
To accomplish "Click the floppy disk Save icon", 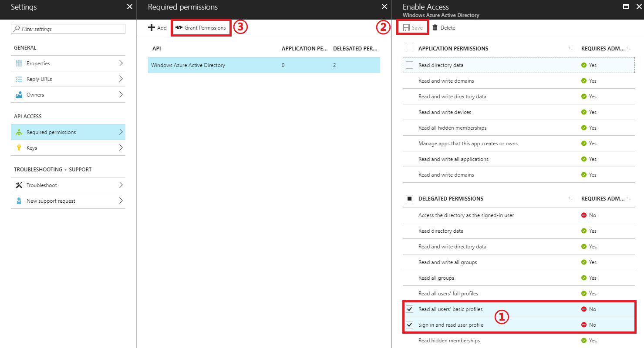I will pos(406,27).
